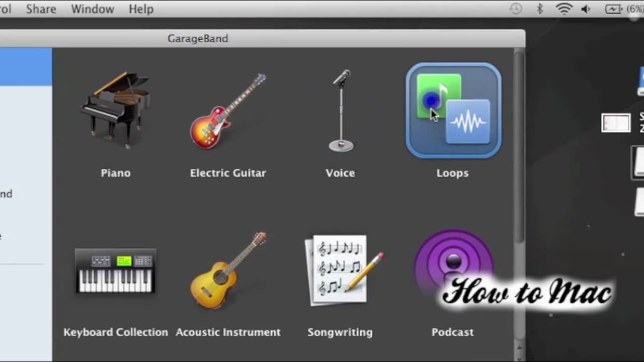Open Time Machine status icon
This screenshot has height=362, width=644.
click(x=516, y=9)
